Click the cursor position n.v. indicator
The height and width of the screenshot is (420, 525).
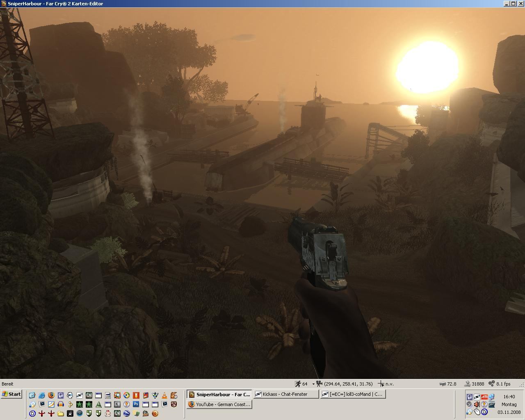pyautogui.click(x=386, y=384)
